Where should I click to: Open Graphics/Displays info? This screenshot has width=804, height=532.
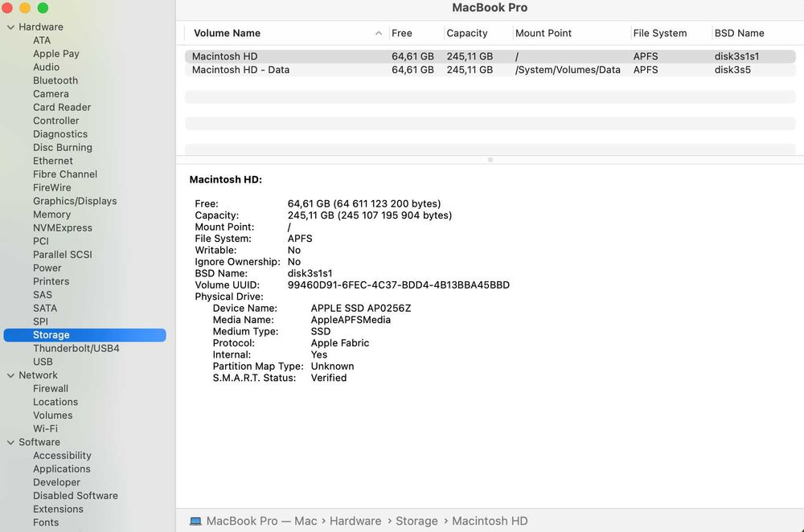click(x=75, y=201)
